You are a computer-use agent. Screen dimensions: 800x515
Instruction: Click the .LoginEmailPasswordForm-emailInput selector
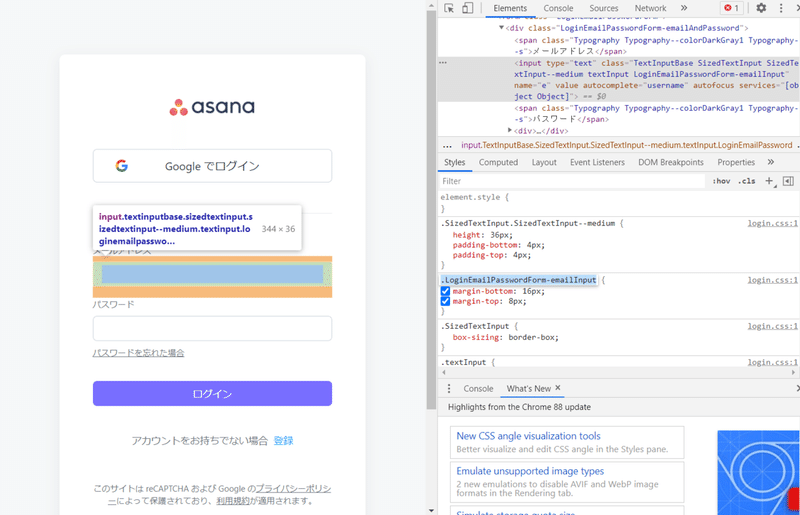pyautogui.click(x=518, y=280)
